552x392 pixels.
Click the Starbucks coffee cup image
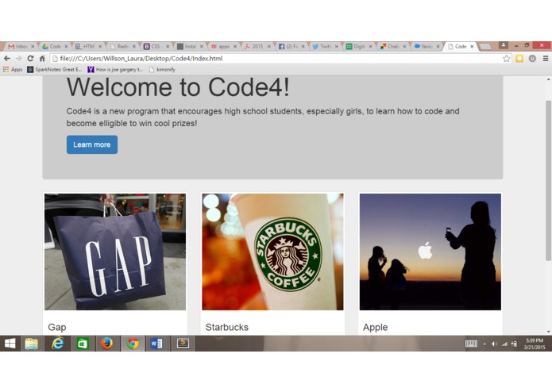click(272, 252)
